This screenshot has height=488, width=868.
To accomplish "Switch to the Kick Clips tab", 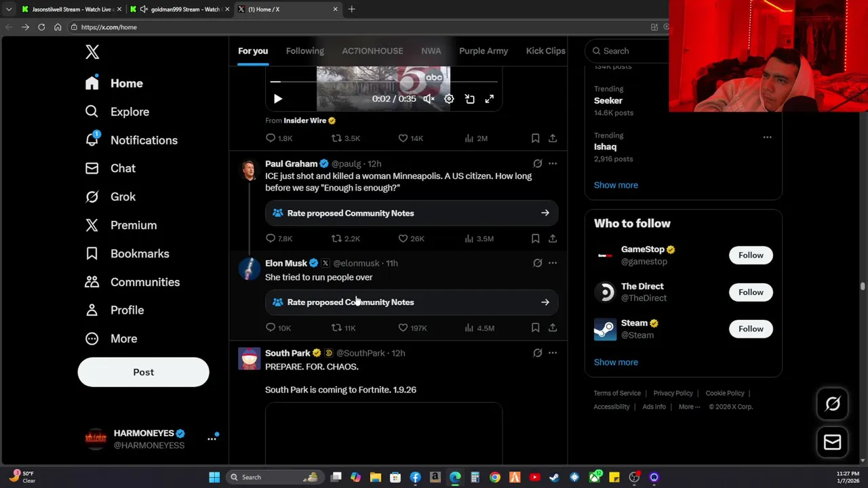I will point(545,51).
